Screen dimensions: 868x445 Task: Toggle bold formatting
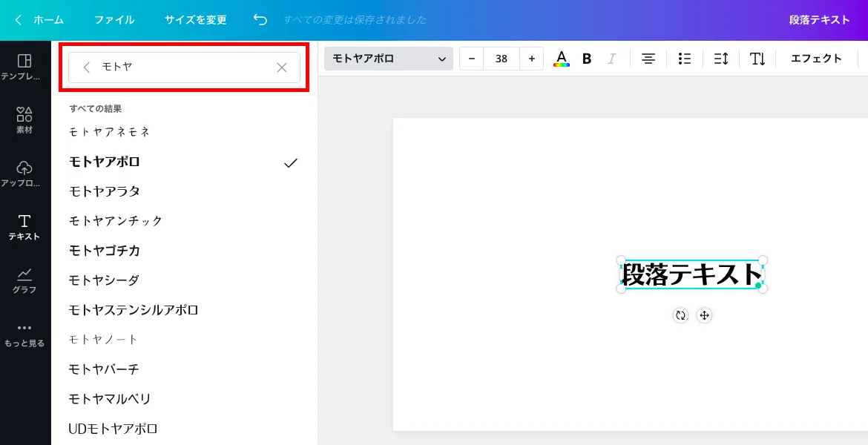coord(587,59)
